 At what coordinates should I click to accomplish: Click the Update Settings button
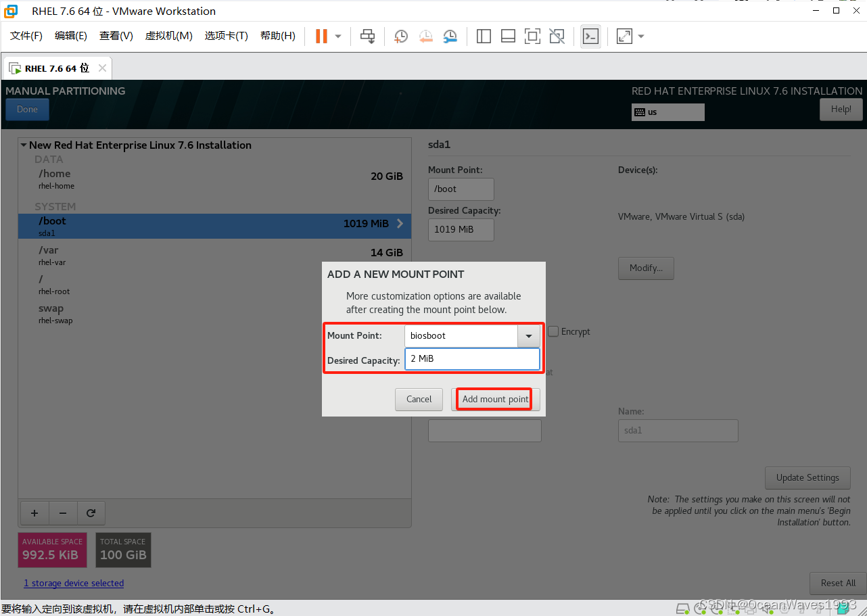pos(807,477)
